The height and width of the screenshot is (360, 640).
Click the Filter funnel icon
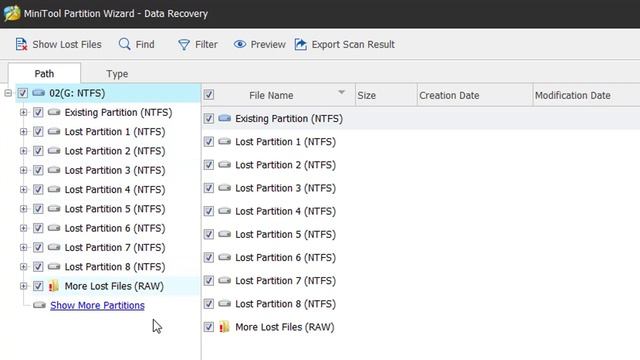click(184, 44)
